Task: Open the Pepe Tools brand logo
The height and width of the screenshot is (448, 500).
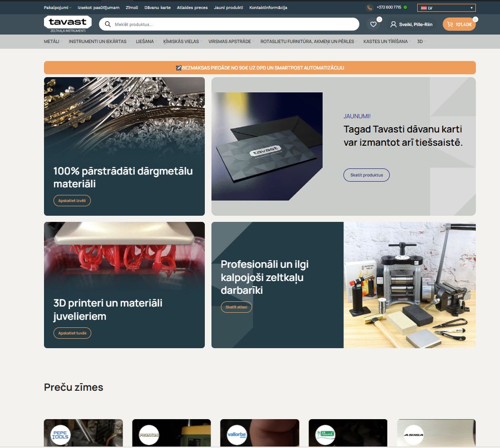Action: [60, 435]
